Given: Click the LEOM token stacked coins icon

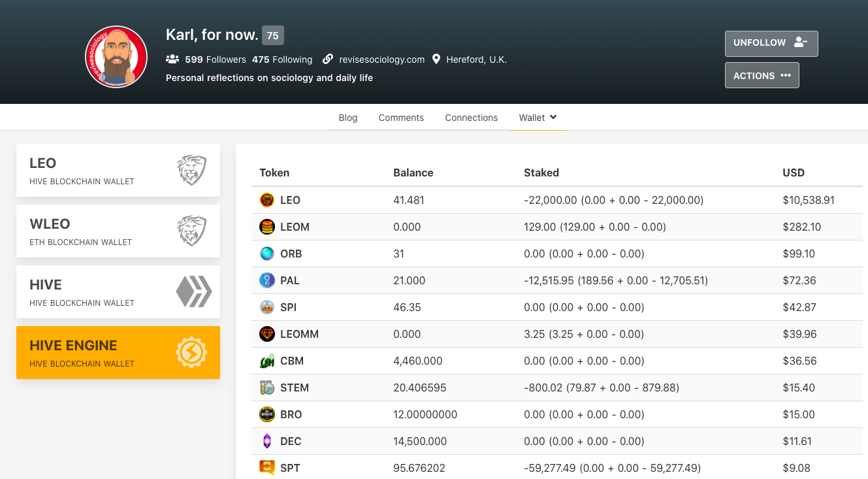Looking at the screenshot, I should click(x=266, y=227).
